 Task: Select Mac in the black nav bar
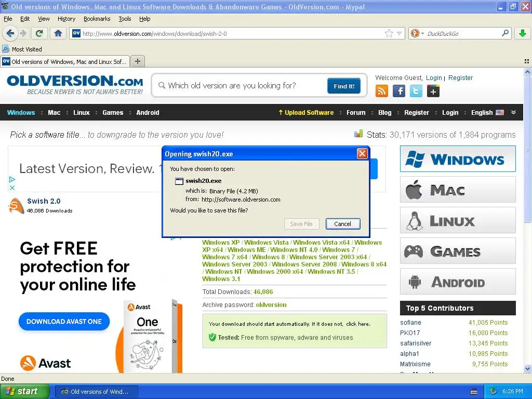[x=54, y=112]
